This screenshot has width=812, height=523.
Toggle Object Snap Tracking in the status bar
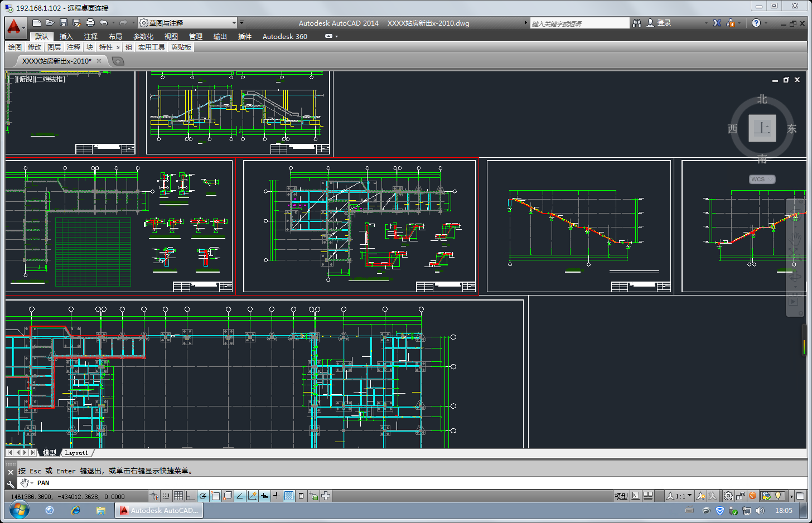[x=240, y=496]
